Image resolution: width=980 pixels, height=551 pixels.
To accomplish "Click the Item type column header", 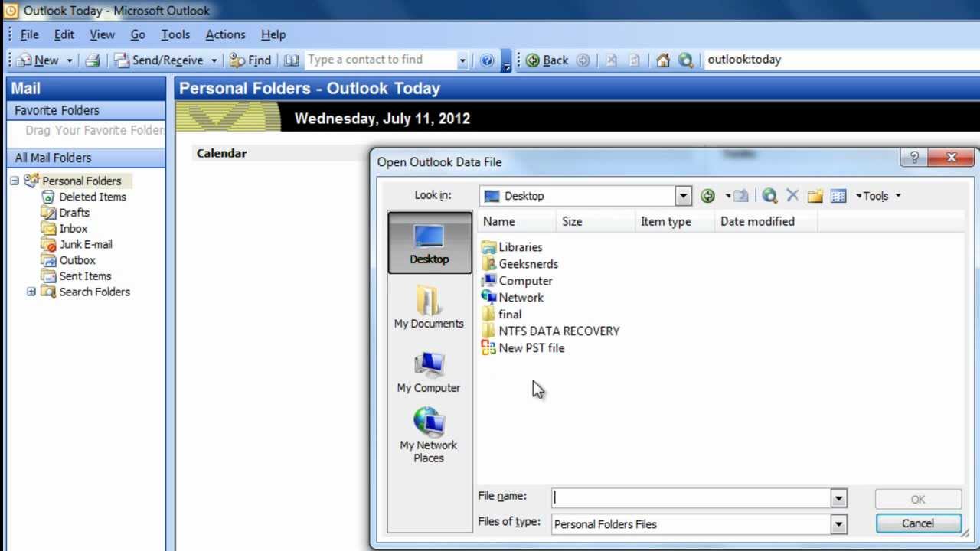I will pyautogui.click(x=675, y=221).
